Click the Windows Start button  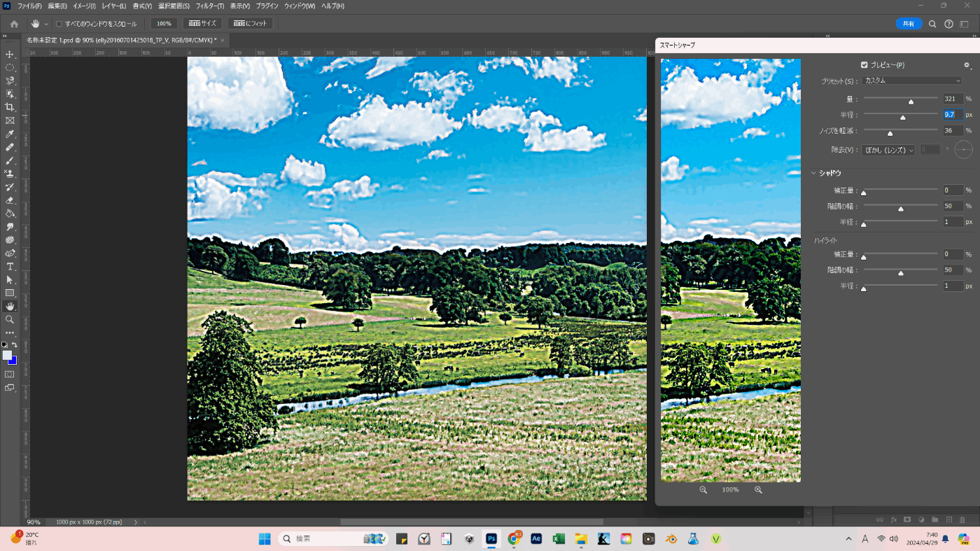click(x=265, y=539)
